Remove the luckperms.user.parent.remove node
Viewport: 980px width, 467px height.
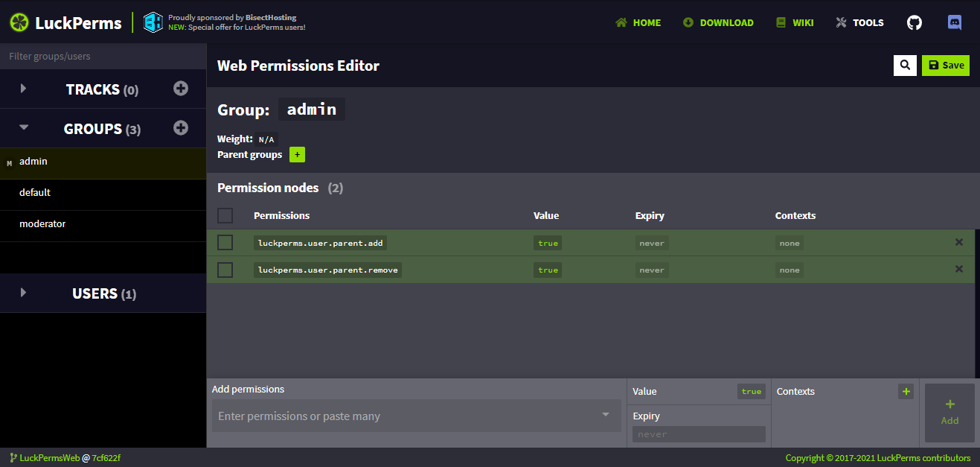(x=959, y=269)
